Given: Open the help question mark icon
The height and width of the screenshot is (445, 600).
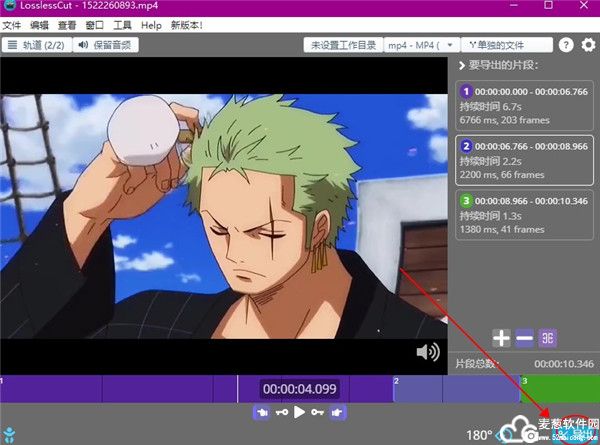Looking at the screenshot, I should tap(566, 45).
